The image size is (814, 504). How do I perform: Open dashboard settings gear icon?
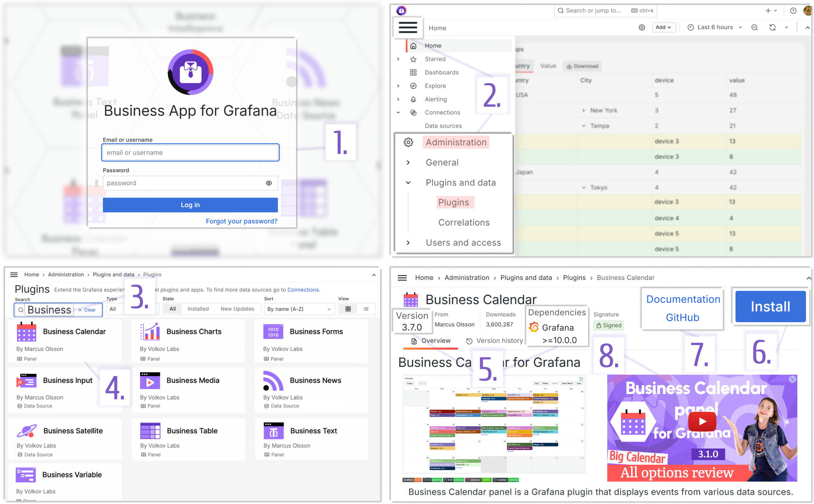click(x=642, y=27)
